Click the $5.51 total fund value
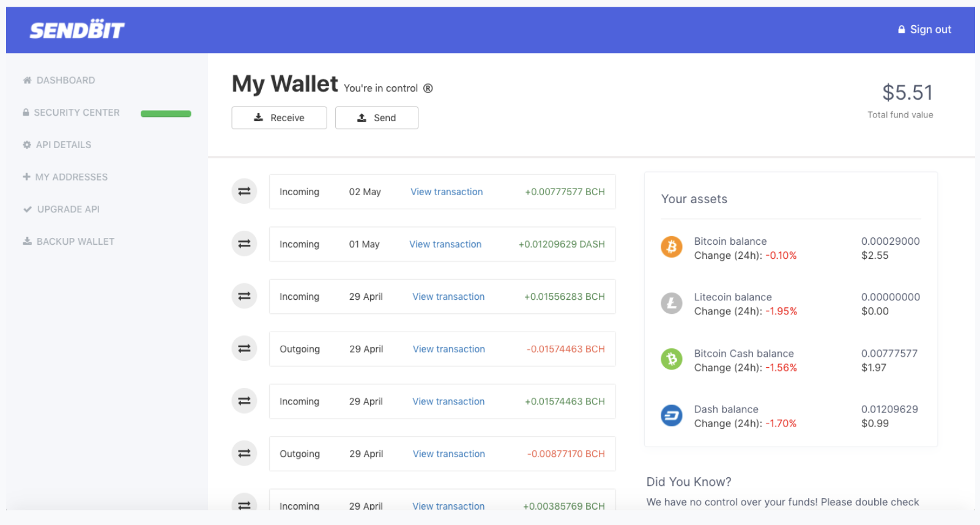This screenshot has height=525, width=980. coord(907,92)
